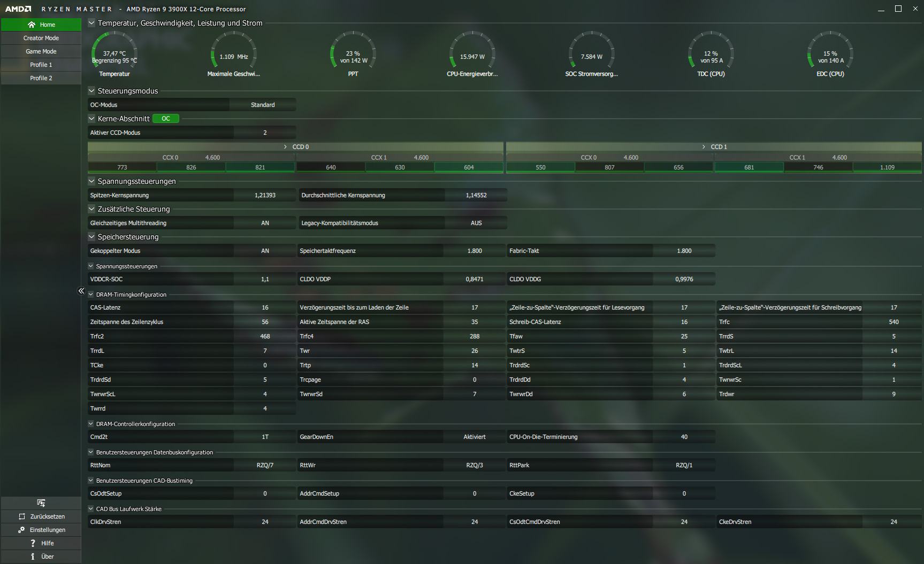Image resolution: width=924 pixels, height=564 pixels.
Task: Toggle GearDownEn Aktiviert value
Action: pyautogui.click(x=475, y=437)
